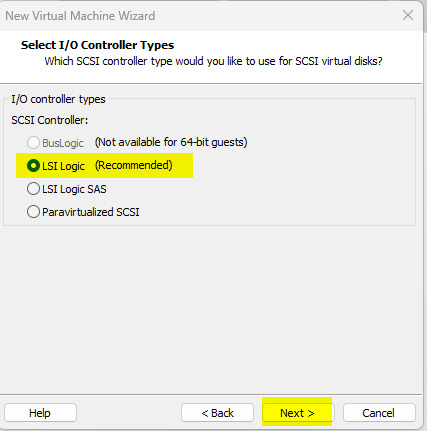Click "(Not available for 64-bit guests)" note
The height and width of the screenshot is (431, 427).
[171, 142]
